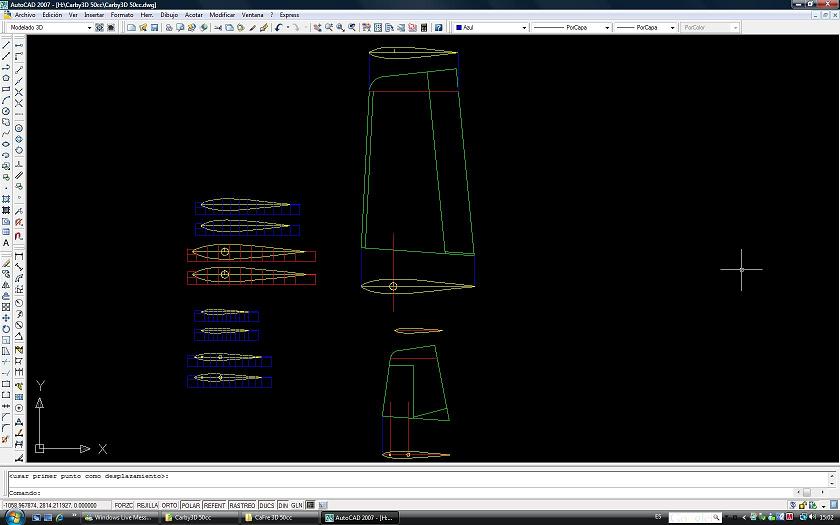Screen dimensions: 840x525
Task: Open the Modificar menu
Action: pyautogui.click(x=222, y=15)
